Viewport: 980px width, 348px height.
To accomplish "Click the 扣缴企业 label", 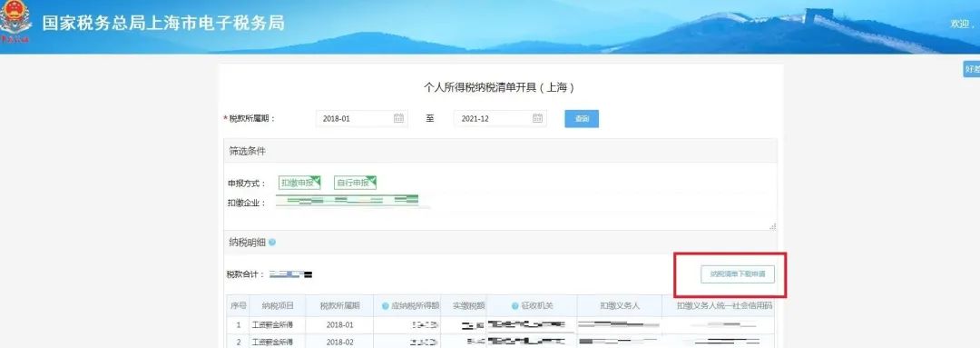I will (x=246, y=203).
